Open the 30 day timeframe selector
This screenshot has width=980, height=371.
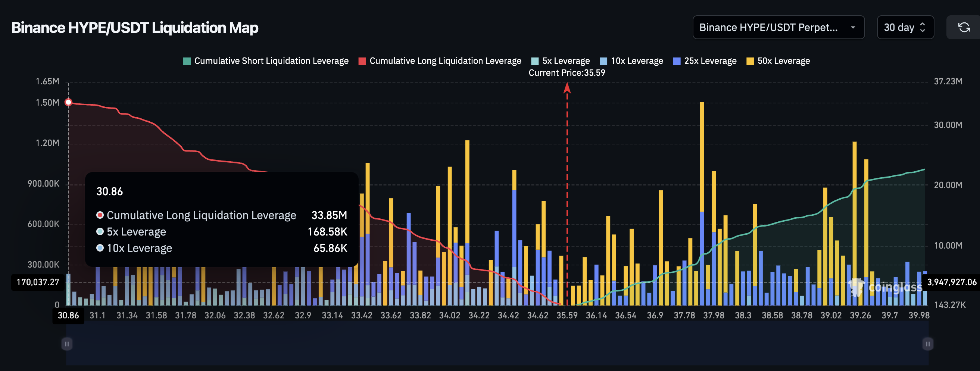(900, 27)
